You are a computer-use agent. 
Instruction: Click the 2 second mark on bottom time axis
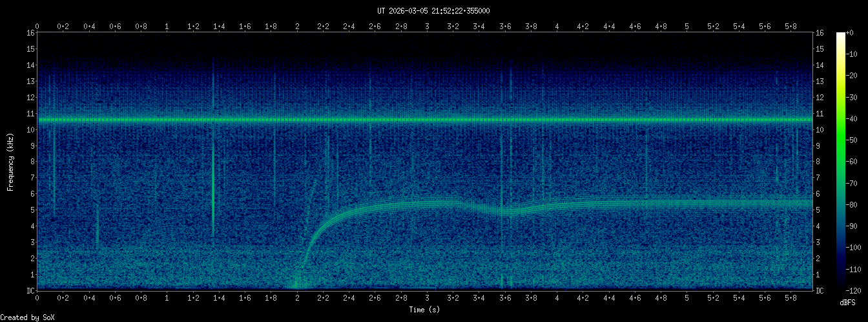point(297,298)
